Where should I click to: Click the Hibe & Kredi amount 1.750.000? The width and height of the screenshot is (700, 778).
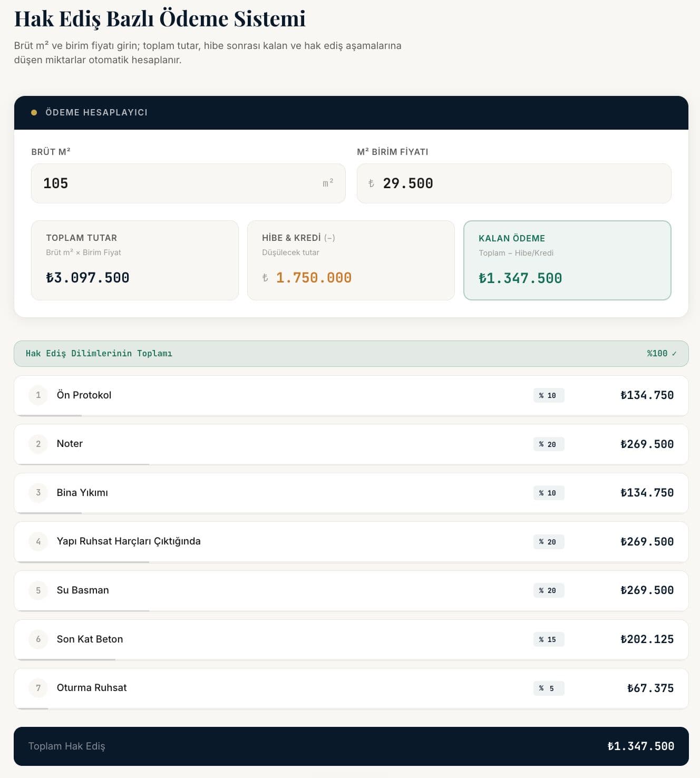pyautogui.click(x=314, y=278)
